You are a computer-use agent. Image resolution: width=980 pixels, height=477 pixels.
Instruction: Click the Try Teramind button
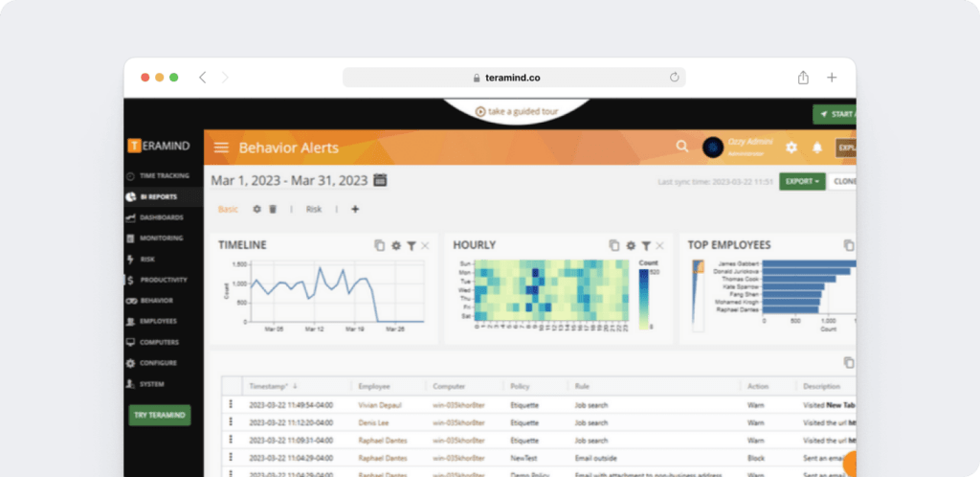coord(160,415)
